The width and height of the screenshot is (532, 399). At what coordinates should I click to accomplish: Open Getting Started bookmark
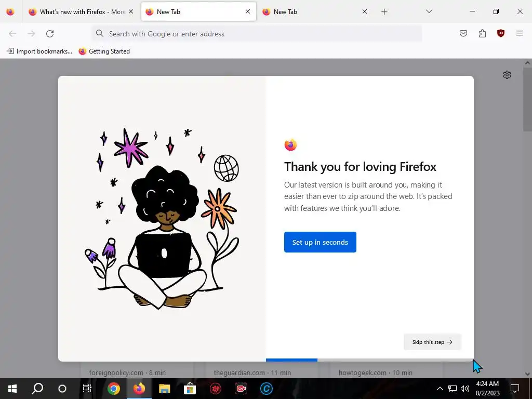104,51
